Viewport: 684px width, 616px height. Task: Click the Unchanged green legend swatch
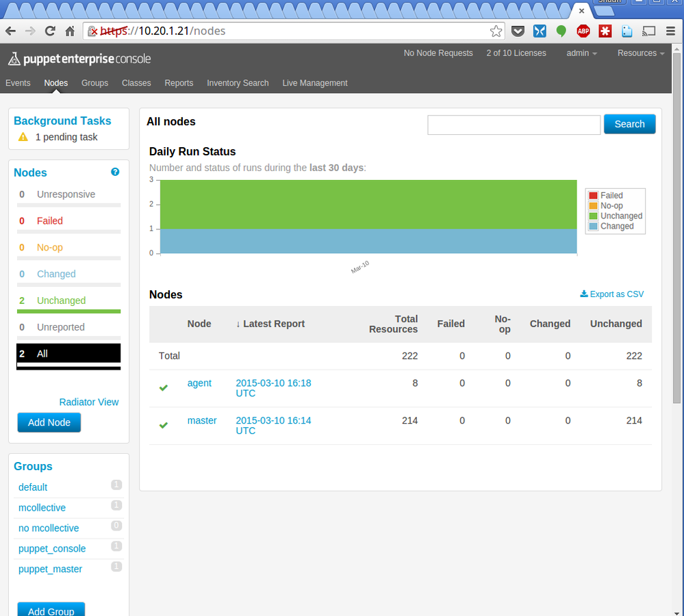593,216
